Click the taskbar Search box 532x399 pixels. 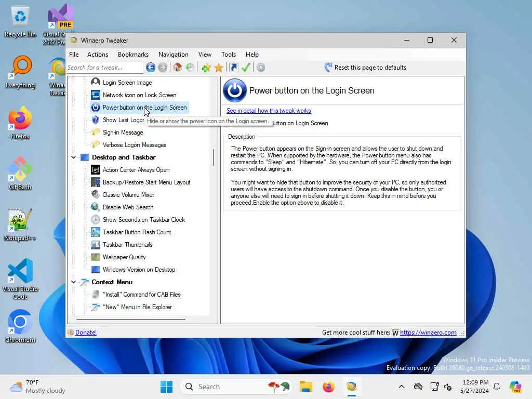click(236, 387)
